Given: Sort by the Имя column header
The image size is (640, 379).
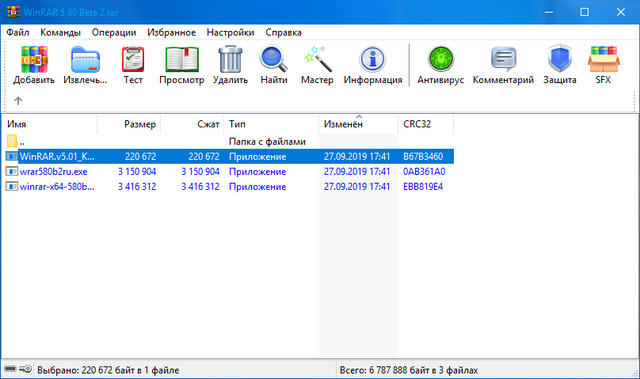Looking at the screenshot, I should point(49,124).
